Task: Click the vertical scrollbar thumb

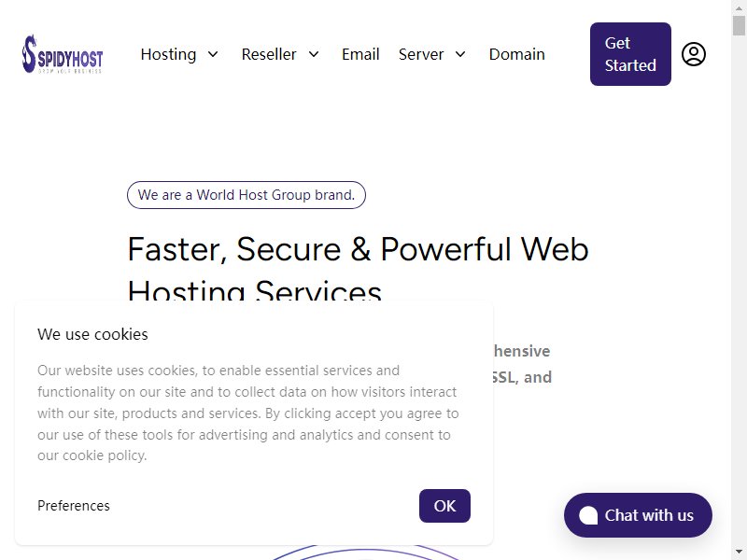Action: tap(739, 25)
